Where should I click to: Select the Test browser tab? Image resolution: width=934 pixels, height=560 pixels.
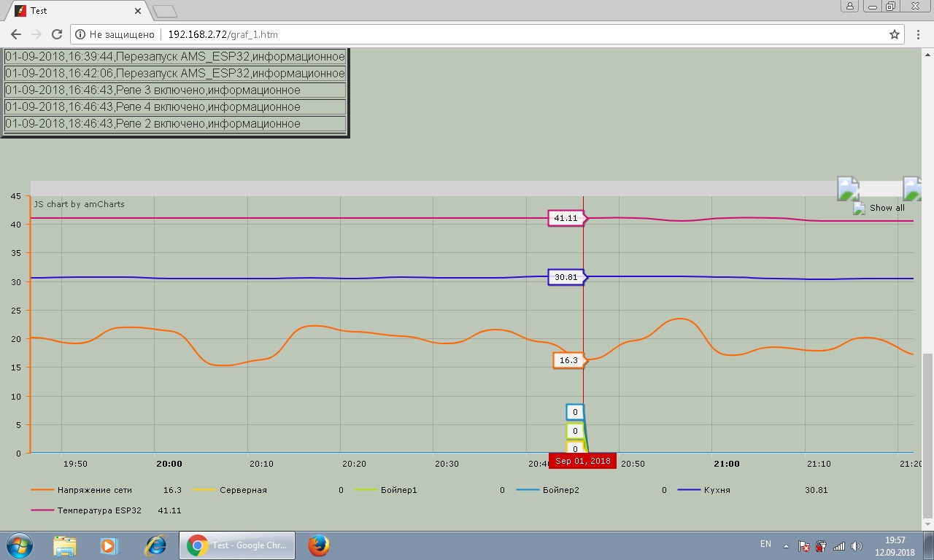pyautogui.click(x=73, y=11)
